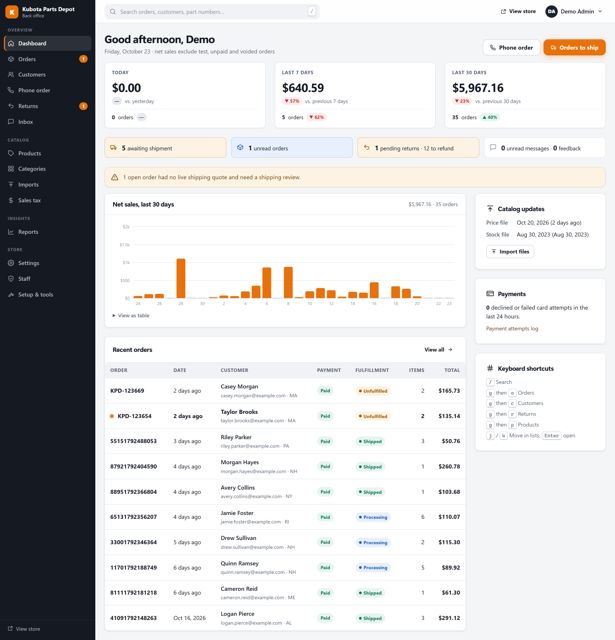The height and width of the screenshot is (640, 615).
Task: Click customer Jamie Foster
Action: click(x=237, y=513)
